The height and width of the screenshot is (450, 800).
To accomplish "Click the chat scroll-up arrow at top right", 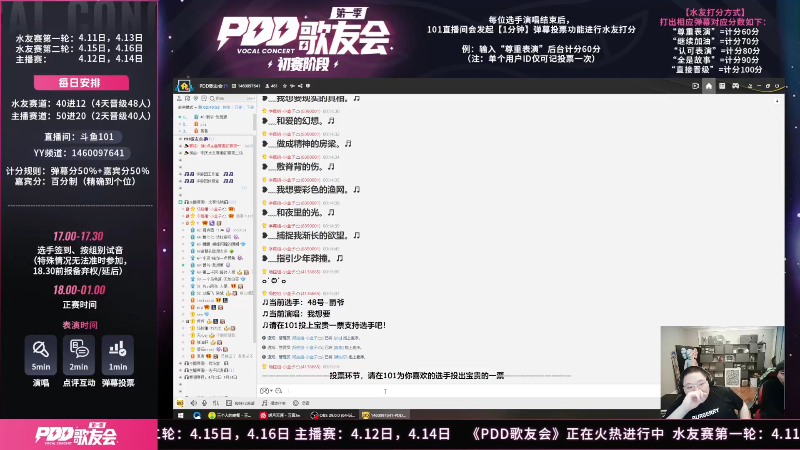I will [777, 101].
